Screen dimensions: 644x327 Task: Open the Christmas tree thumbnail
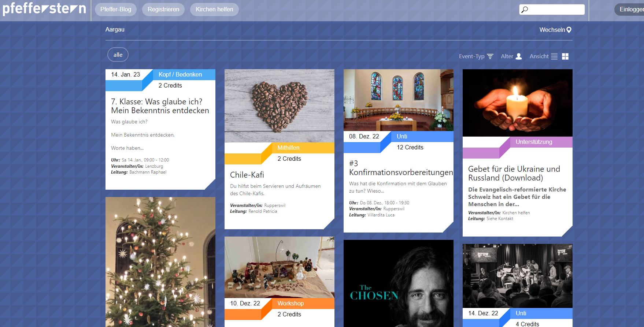[160, 262]
